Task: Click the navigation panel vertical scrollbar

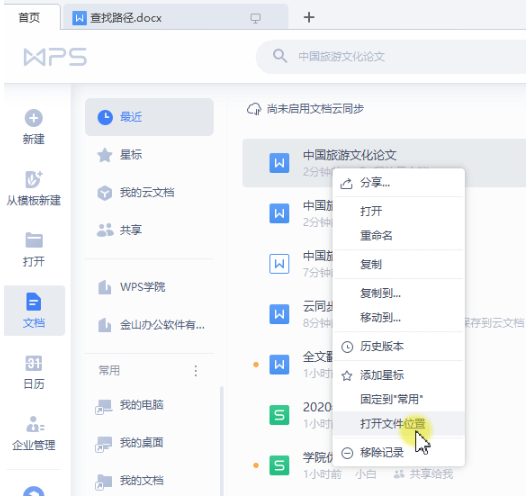Action: tap(221, 441)
